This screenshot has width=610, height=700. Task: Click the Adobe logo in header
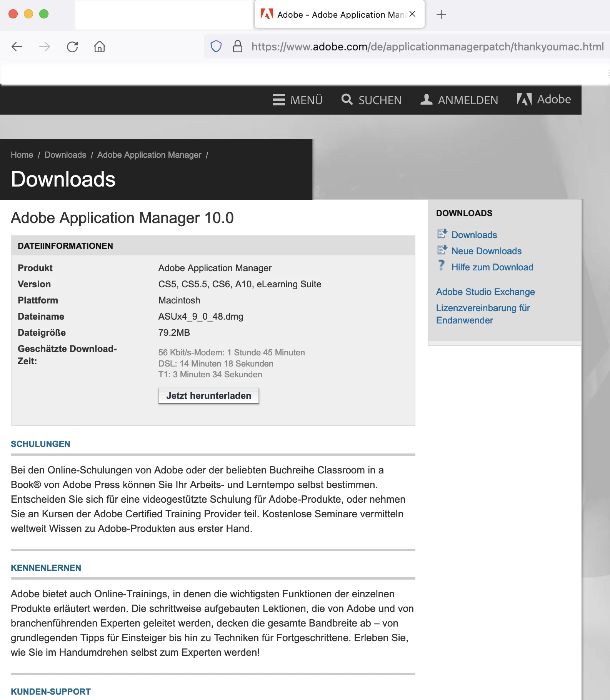tap(543, 100)
